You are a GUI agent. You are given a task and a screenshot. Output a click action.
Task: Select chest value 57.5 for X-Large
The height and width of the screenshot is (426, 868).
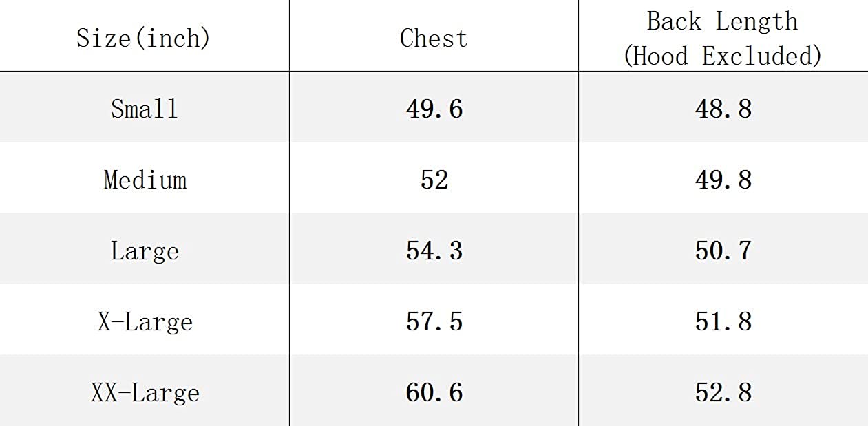(x=434, y=322)
